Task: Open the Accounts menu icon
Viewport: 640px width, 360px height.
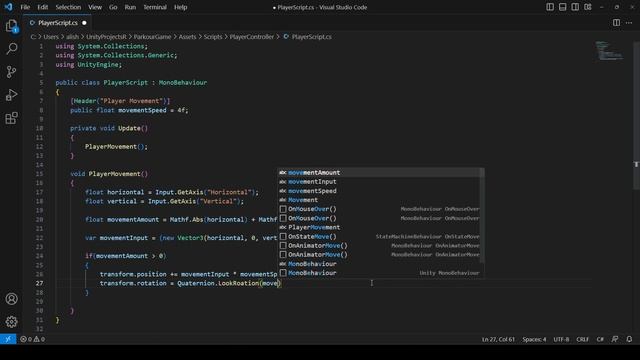Action: (x=11, y=299)
